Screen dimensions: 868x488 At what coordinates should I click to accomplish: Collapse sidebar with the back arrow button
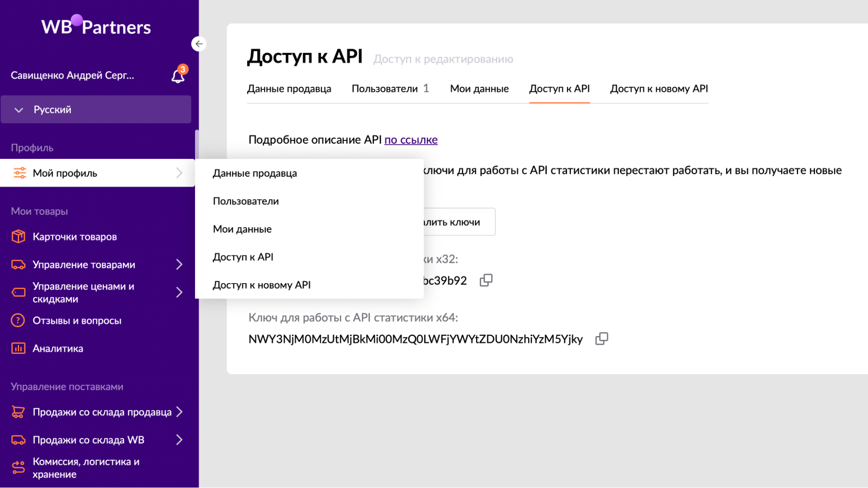tap(199, 44)
